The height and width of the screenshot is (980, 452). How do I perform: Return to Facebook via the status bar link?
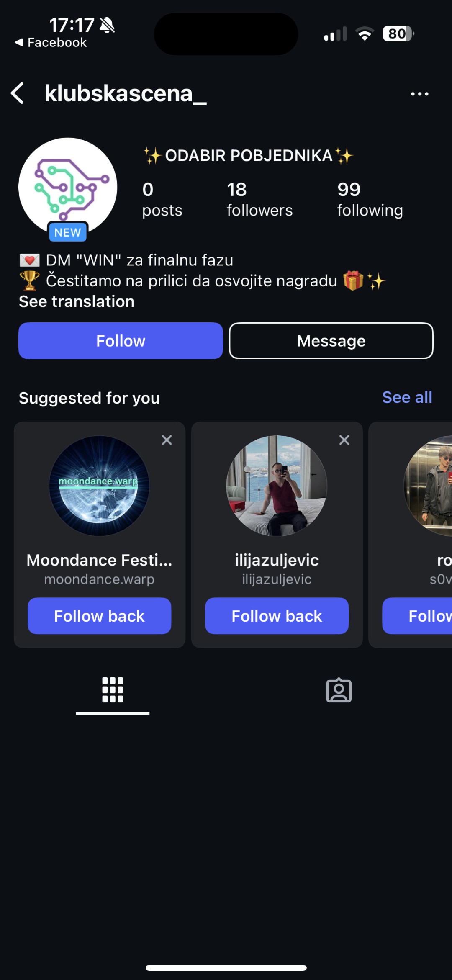tap(51, 42)
